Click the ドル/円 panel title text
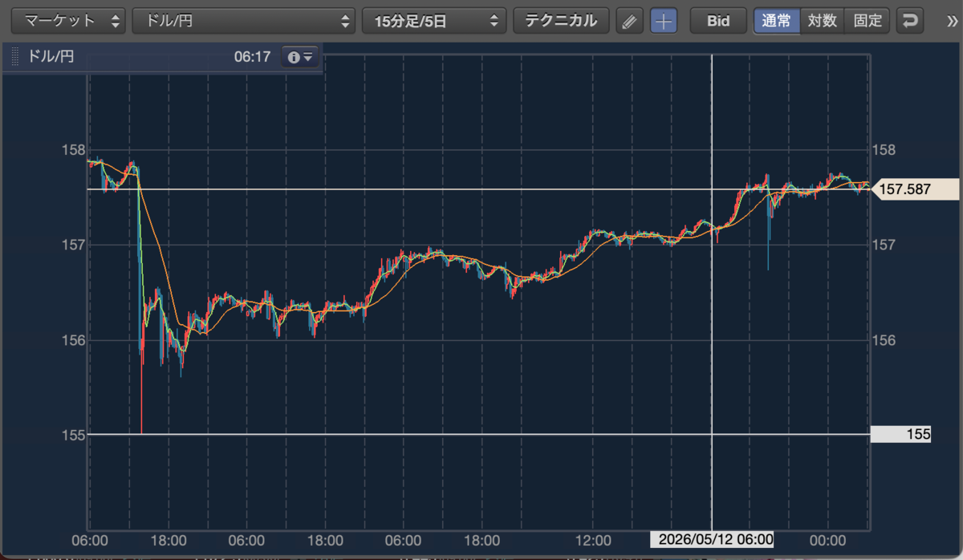This screenshot has width=963, height=560. (x=51, y=58)
